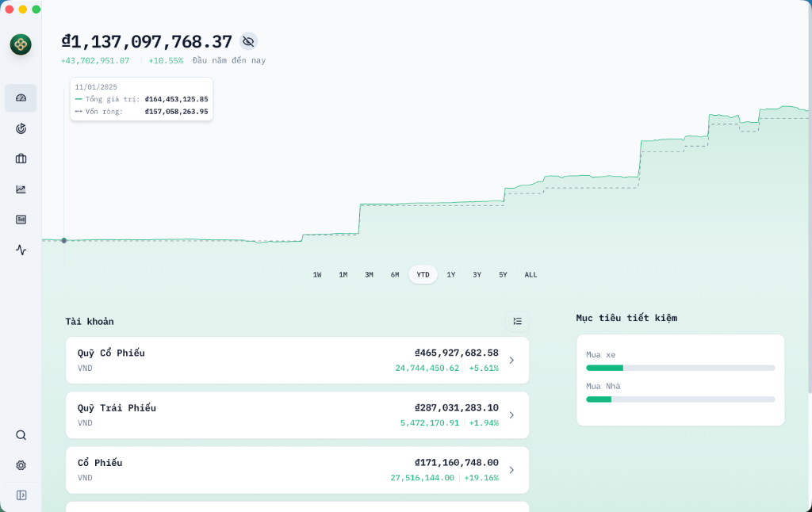Click the Mua xe progress bar
The image size is (812, 512).
[x=680, y=368]
